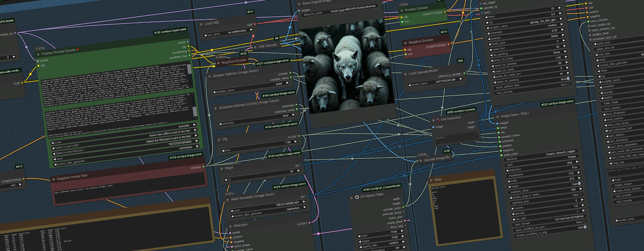This screenshot has width=644, height=251.
Task: Click the filename field showing %seed_value%_bigger
Action: (x=540, y=155)
